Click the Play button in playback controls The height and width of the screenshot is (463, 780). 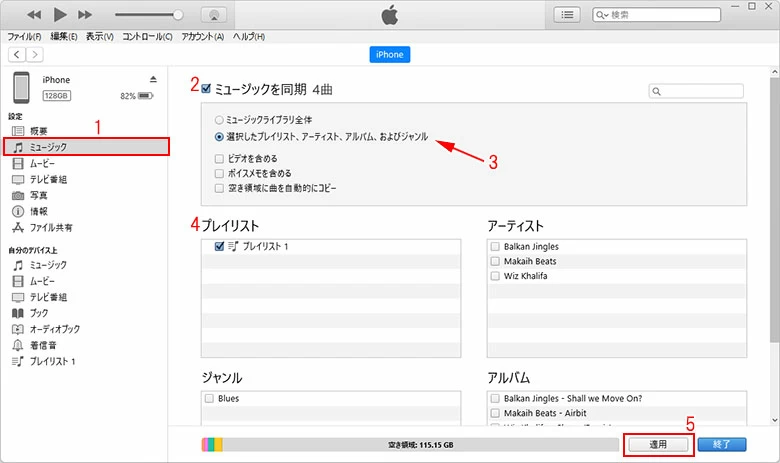click(x=59, y=15)
